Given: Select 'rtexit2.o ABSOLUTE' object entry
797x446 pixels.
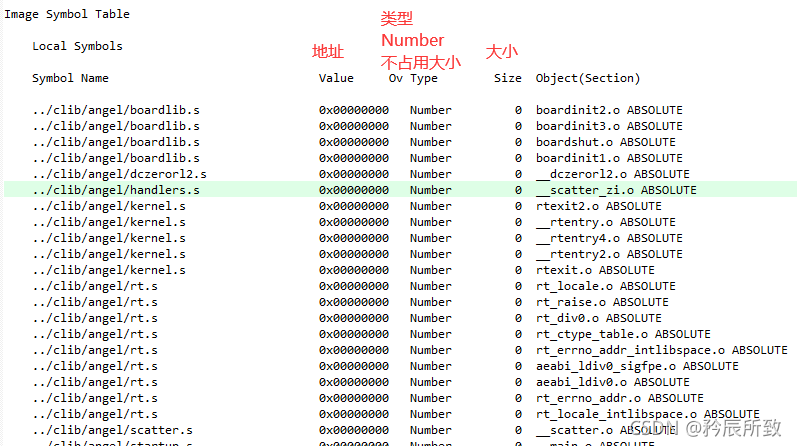Looking at the screenshot, I should 599,206.
